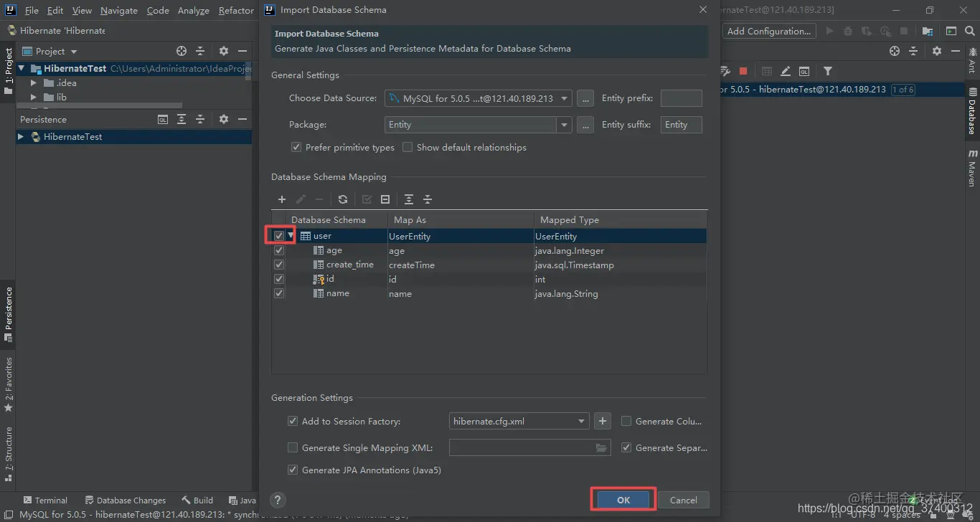Click locate crosshair icon in Project panel
The height and width of the screenshot is (522, 980).
tap(182, 51)
